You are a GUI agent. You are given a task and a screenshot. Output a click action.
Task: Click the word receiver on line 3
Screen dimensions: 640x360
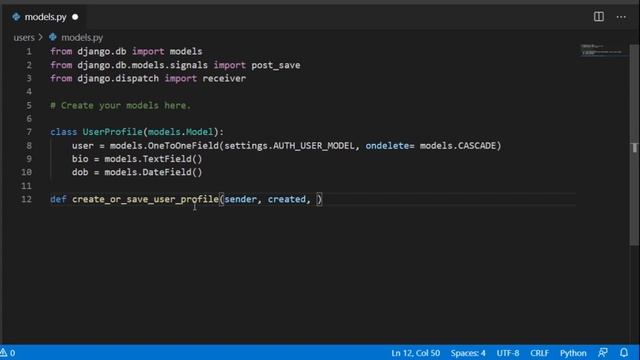(x=224, y=78)
